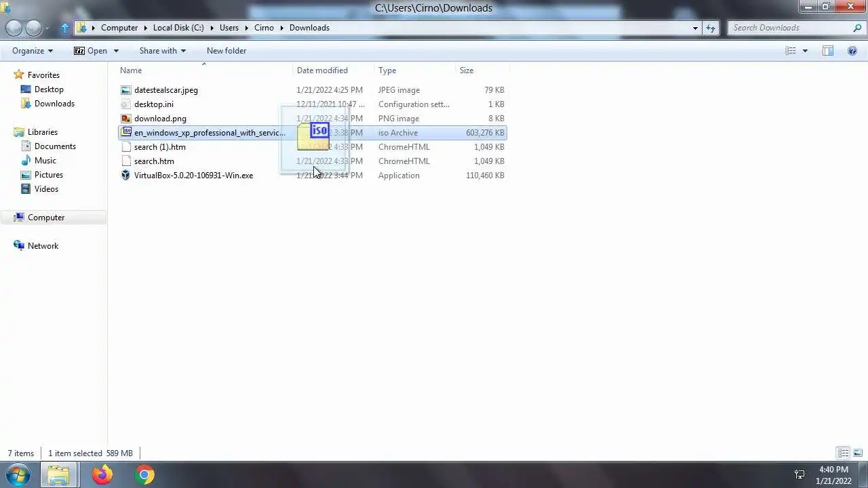Select Pictures library
Viewport: 868px width, 488px height.
coord(49,175)
